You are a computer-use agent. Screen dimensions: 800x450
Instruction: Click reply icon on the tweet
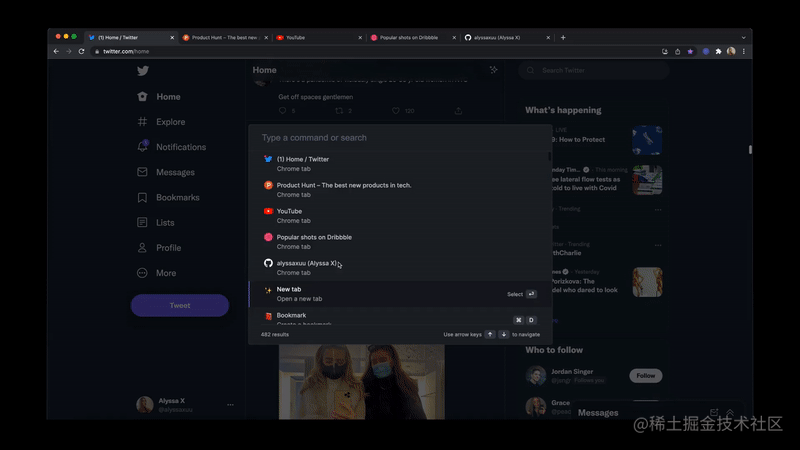[283, 111]
